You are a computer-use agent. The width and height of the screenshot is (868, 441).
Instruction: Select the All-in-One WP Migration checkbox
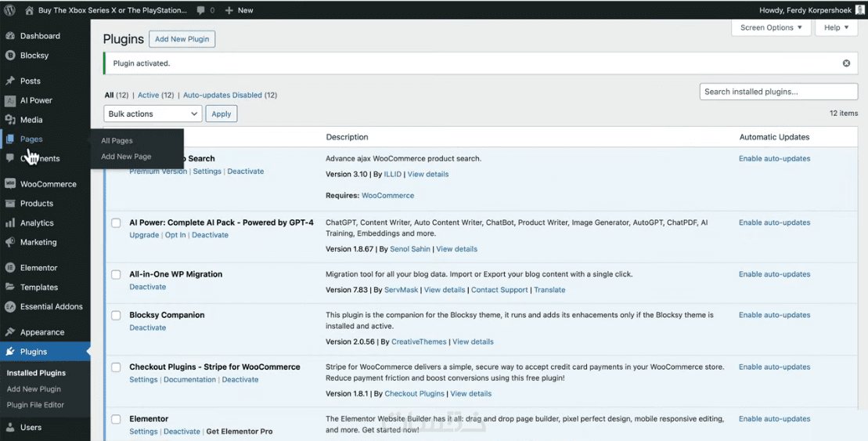tap(116, 275)
